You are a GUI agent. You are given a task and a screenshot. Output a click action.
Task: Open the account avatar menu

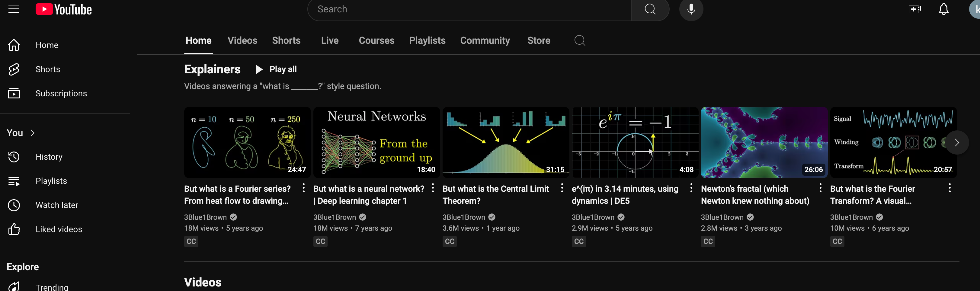[975, 9]
